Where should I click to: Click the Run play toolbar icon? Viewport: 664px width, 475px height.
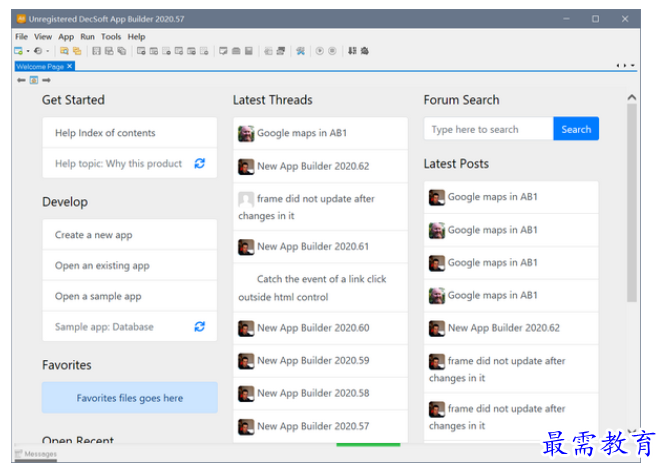click(320, 51)
